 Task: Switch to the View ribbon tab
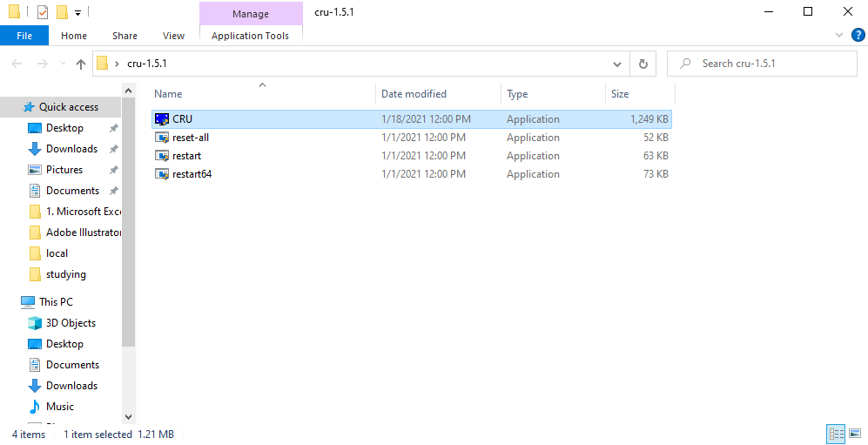[173, 36]
